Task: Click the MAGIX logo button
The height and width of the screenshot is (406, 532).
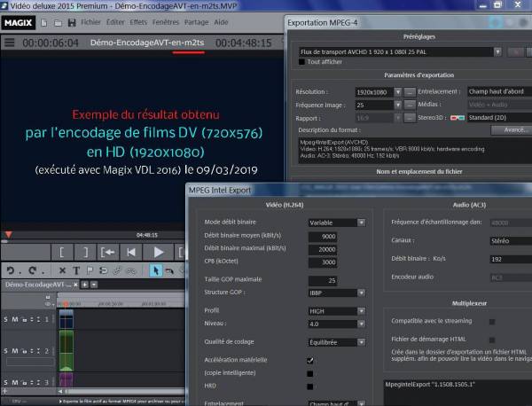Action: click(x=18, y=23)
